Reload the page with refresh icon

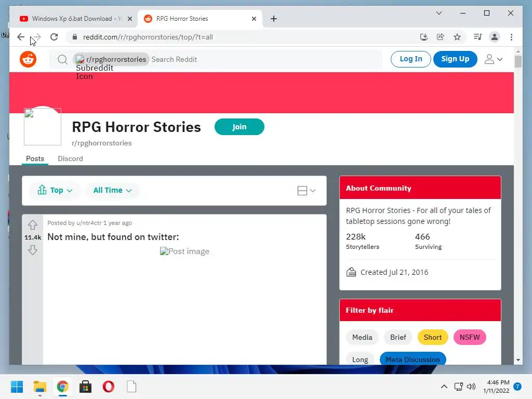click(54, 37)
